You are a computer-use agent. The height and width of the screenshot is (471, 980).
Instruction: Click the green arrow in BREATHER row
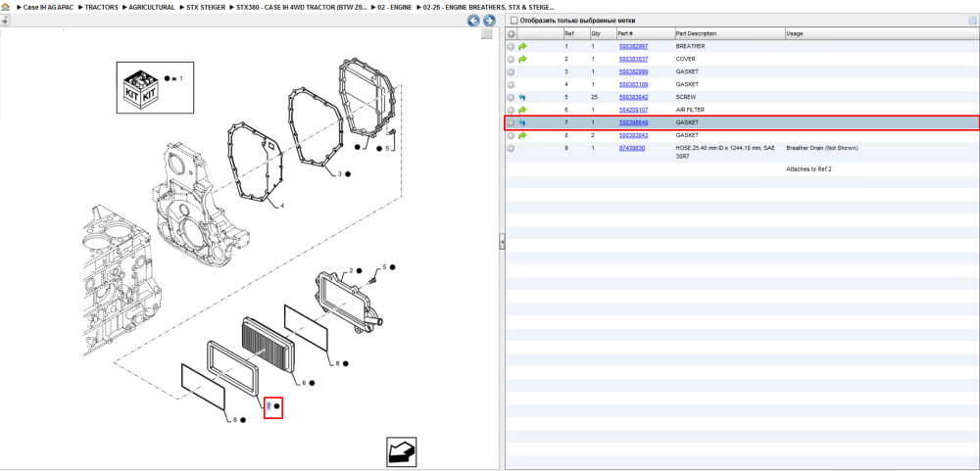pos(522,46)
